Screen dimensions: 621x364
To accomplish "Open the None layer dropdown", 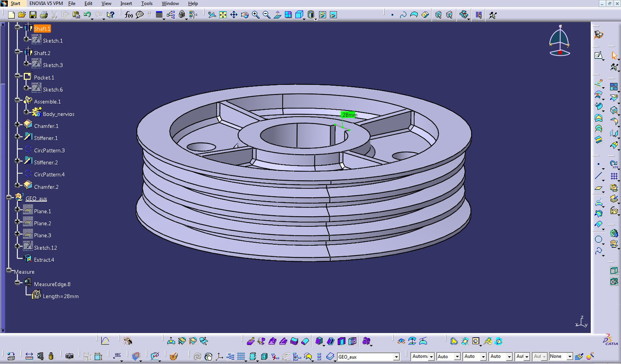I will point(570,357).
